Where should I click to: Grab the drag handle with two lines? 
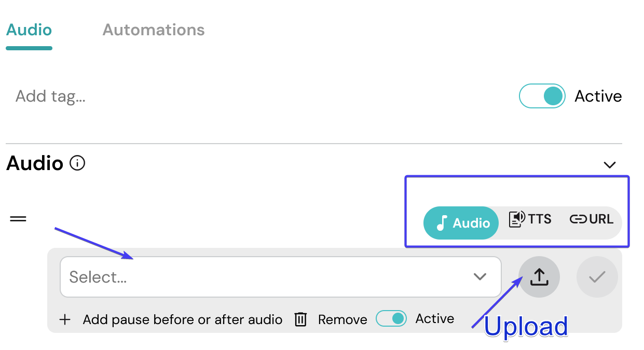point(18,219)
